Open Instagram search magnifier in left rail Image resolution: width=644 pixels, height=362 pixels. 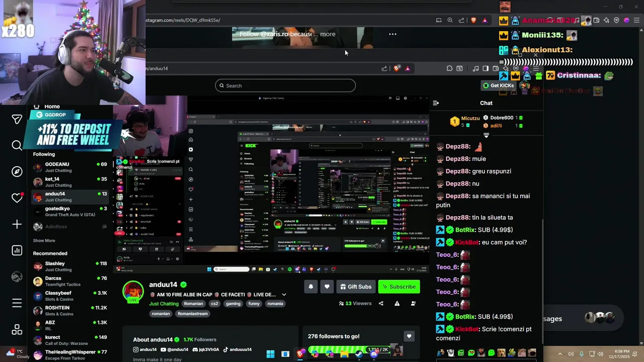click(x=17, y=145)
